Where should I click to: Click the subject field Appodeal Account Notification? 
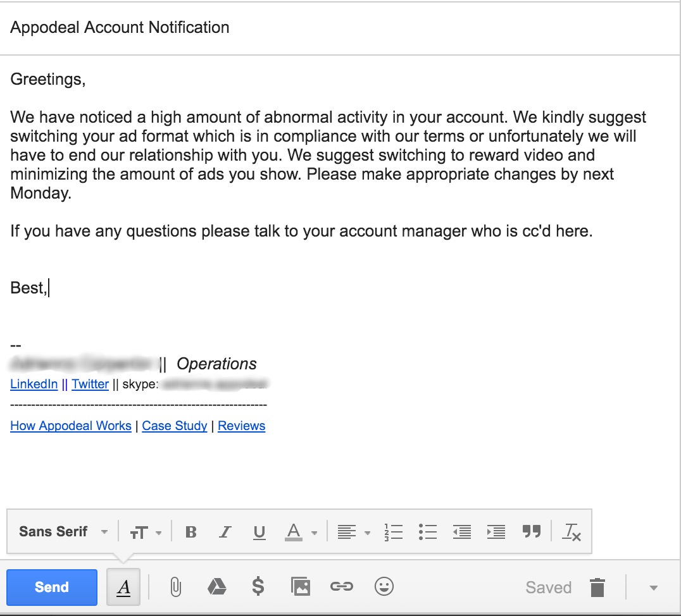coord(120,27)
